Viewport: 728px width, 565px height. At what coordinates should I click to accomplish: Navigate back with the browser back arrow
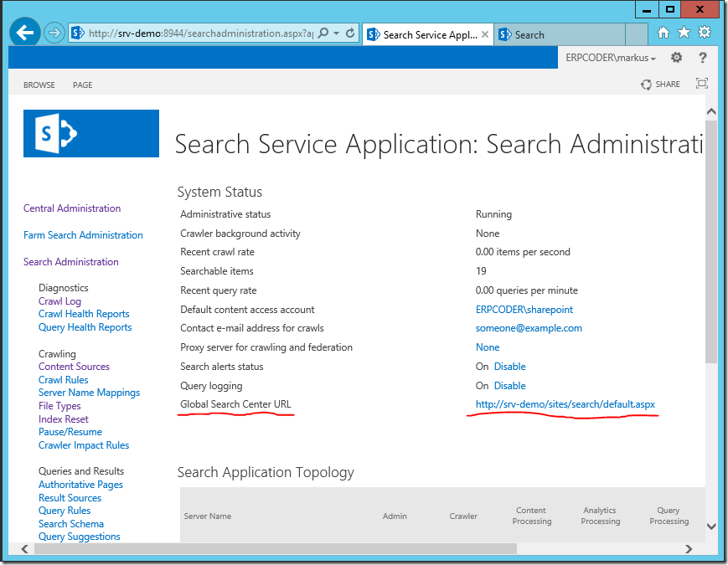pos(24,32)
